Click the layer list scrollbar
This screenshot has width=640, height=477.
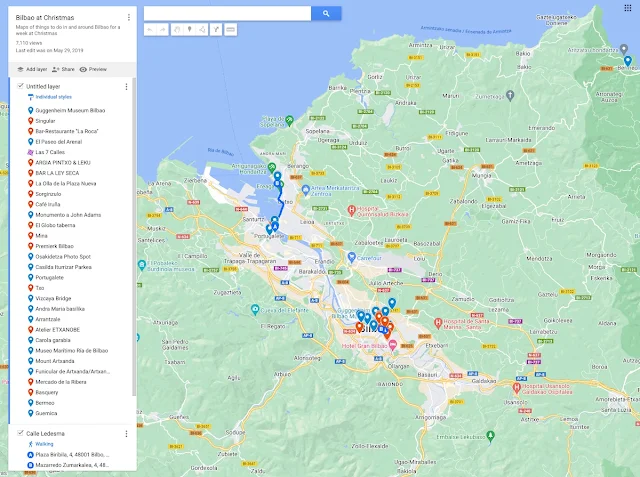click(134, 237)
